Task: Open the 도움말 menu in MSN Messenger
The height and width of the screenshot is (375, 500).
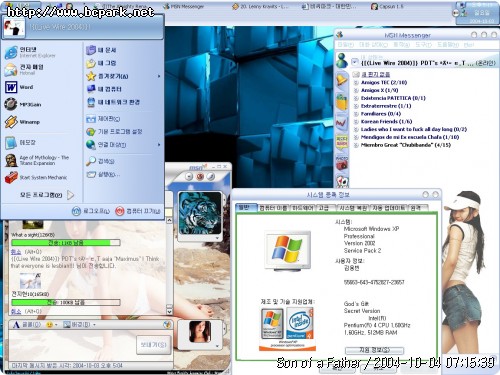Action: pos(448,45)
